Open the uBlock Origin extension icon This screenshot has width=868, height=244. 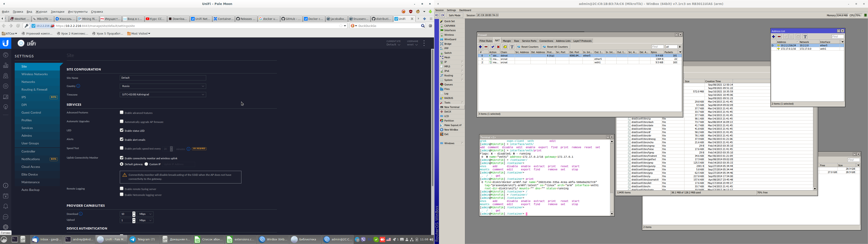pos(410,12)
